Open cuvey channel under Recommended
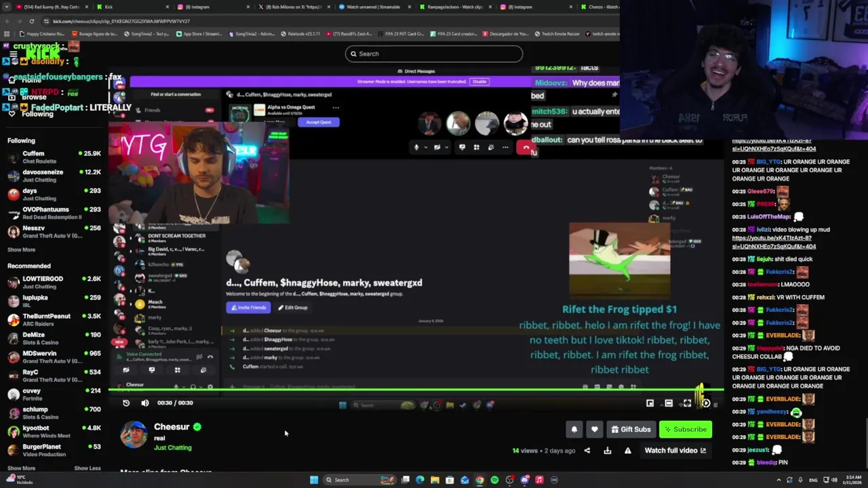Image resolution: width=868 pixels, height=488 pixels. (54, 394)
